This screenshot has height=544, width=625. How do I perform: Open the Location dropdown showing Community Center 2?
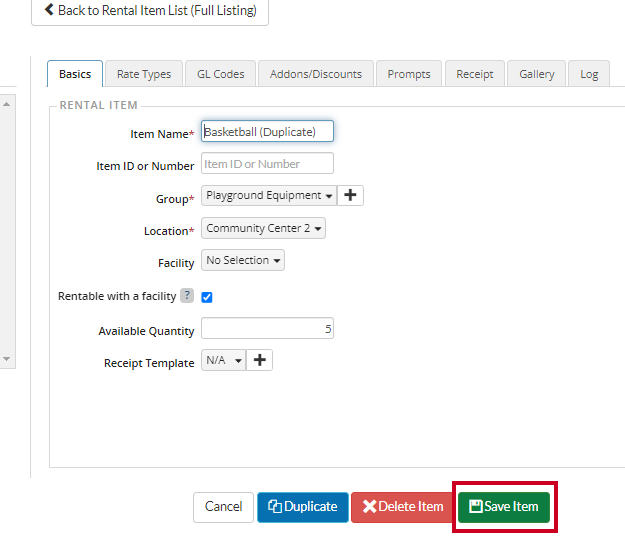pos(263,228)
